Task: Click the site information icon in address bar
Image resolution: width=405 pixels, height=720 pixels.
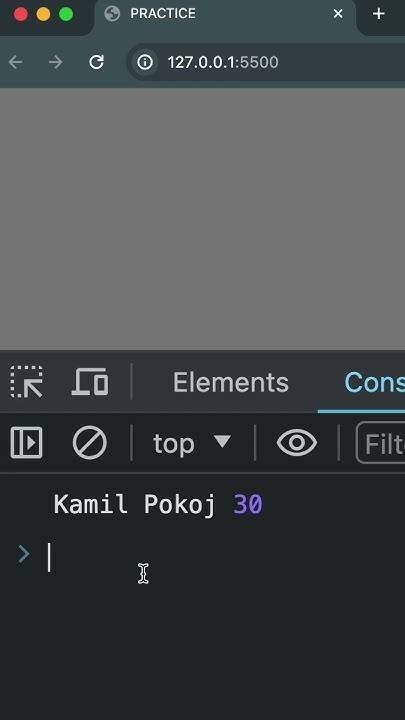Action: pyautogui.click(x=145, y=62)
